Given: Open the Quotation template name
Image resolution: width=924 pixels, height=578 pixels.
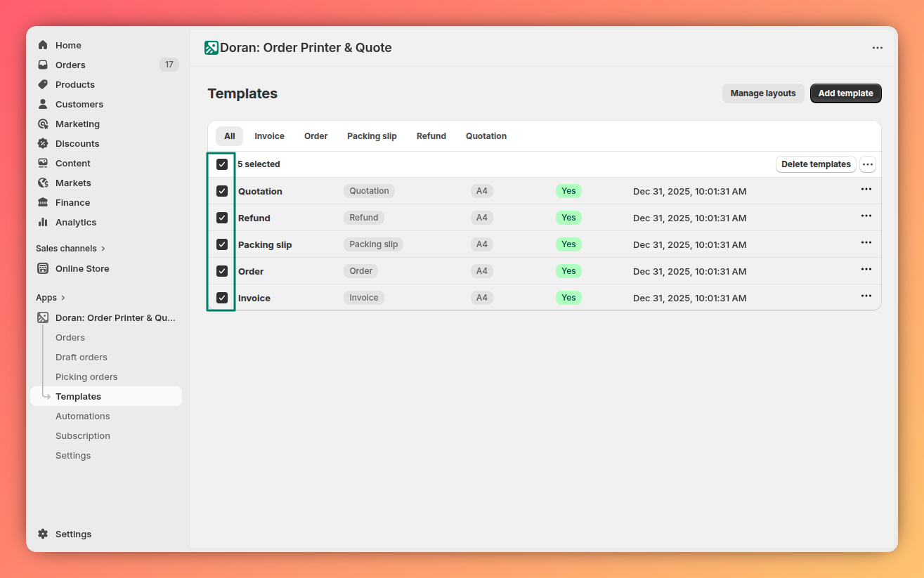Looking at the screenshot, I should (x=260, y=191).
